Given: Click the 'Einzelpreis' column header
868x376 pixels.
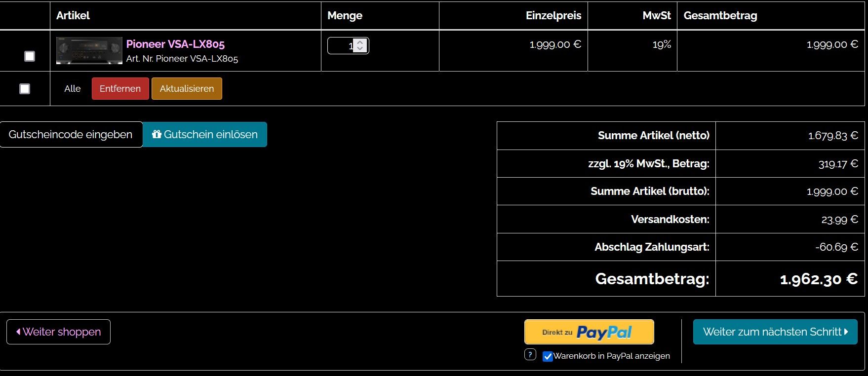Looking at the screenshot, I should [x=553, y=16].
